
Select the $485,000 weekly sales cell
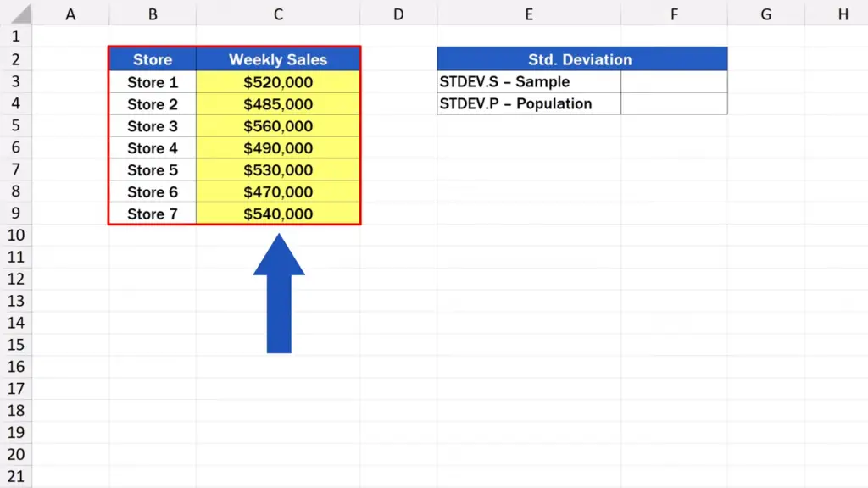point(278,104)
